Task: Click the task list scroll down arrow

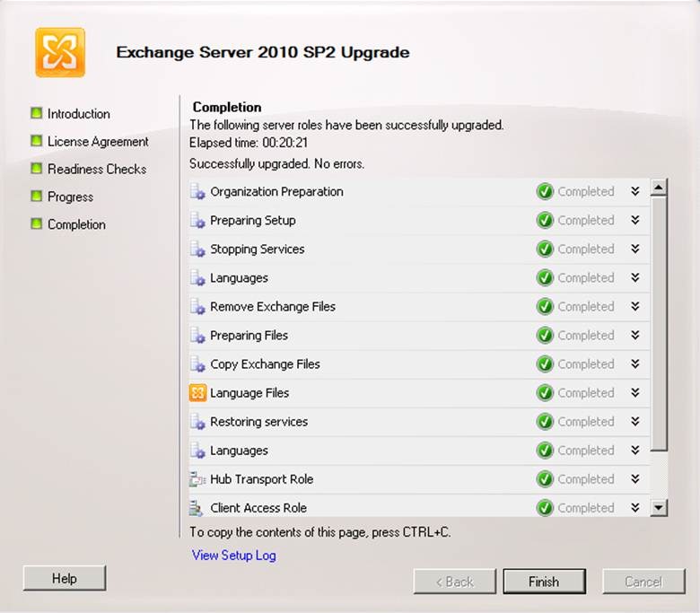Action: (659, 508)
